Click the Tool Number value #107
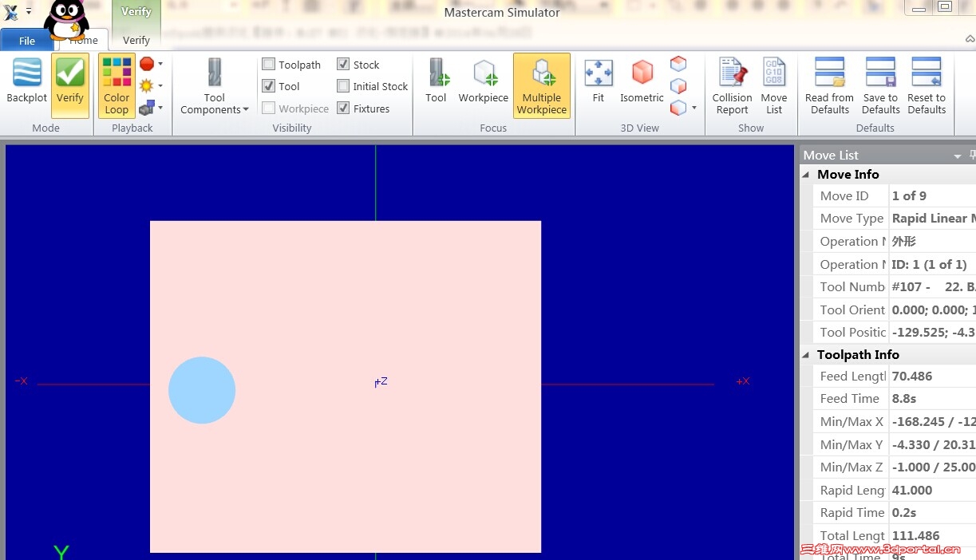Screen dimensions: 976x560 coord(933,287)
